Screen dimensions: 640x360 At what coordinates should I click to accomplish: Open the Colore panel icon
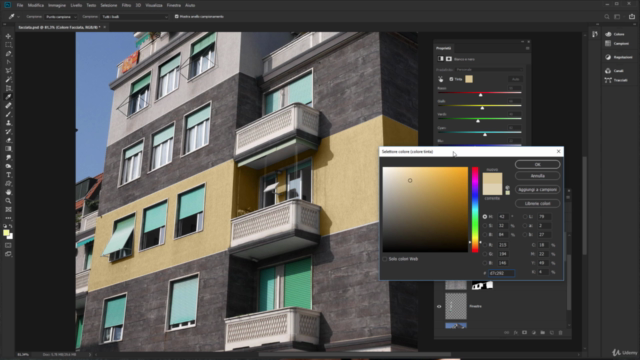(608, 34)
